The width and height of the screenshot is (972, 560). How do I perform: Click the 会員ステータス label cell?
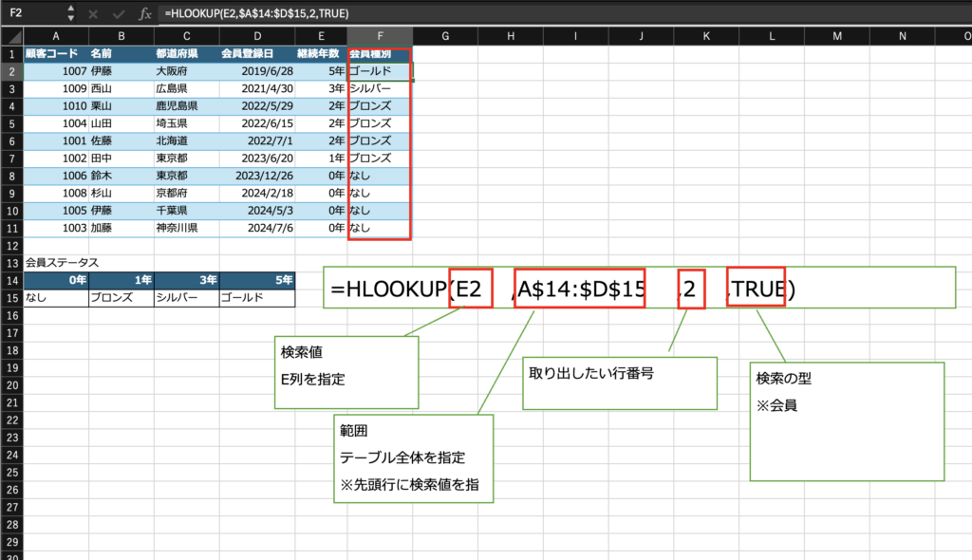[56, 262]
